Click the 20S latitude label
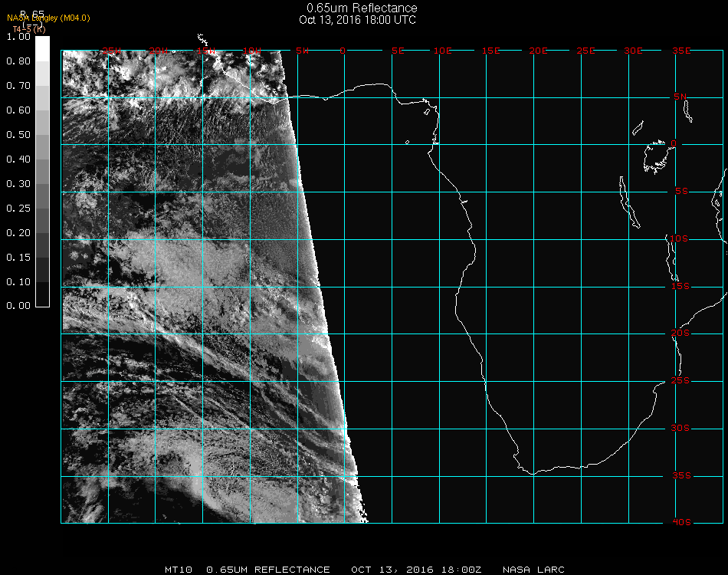The image size is (728, 575). point(680,333)
